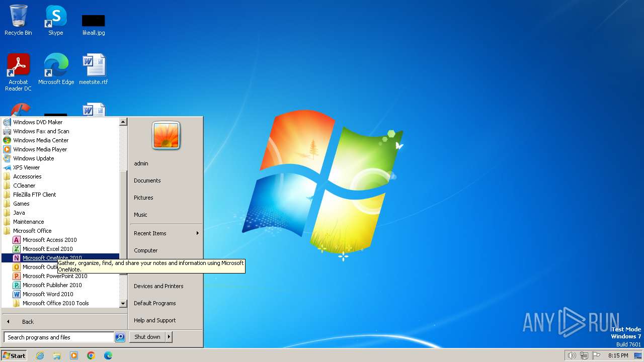Select the meetsite.rtf document icon
644x362 pixels.
click(x=94, y=69)
